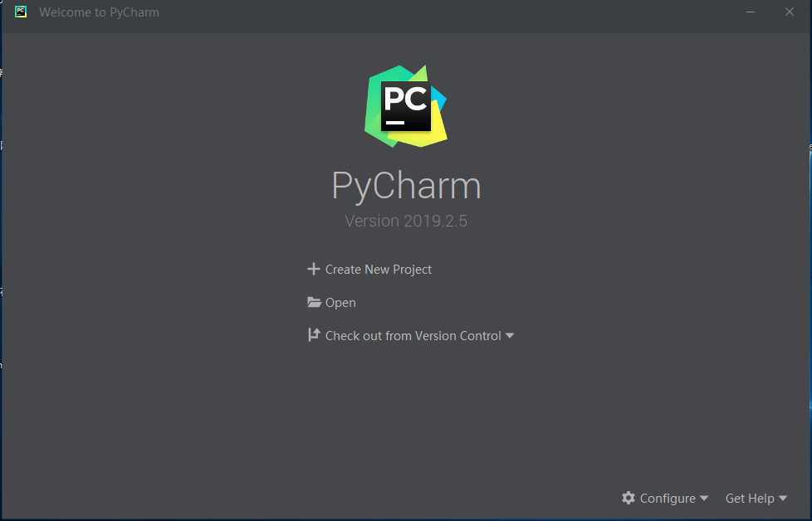Open the Configure menu label
Viewport: 812px width, 521px height.
(x=668, y=499)
